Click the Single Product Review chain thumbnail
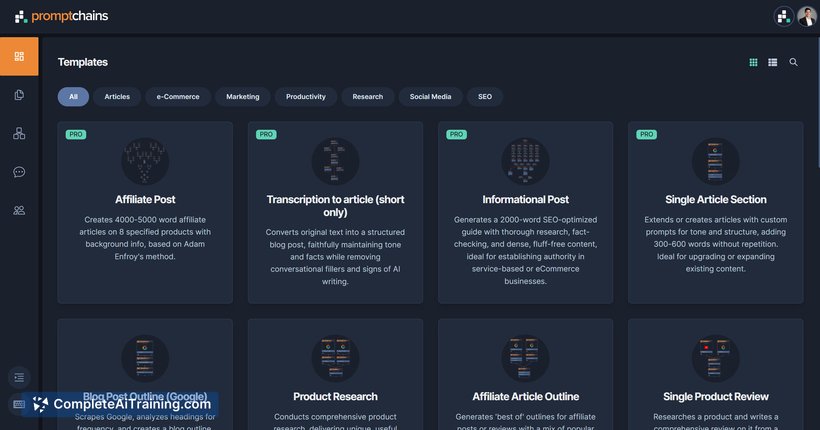Screen dimensions: 820x430 click(715, 358)
